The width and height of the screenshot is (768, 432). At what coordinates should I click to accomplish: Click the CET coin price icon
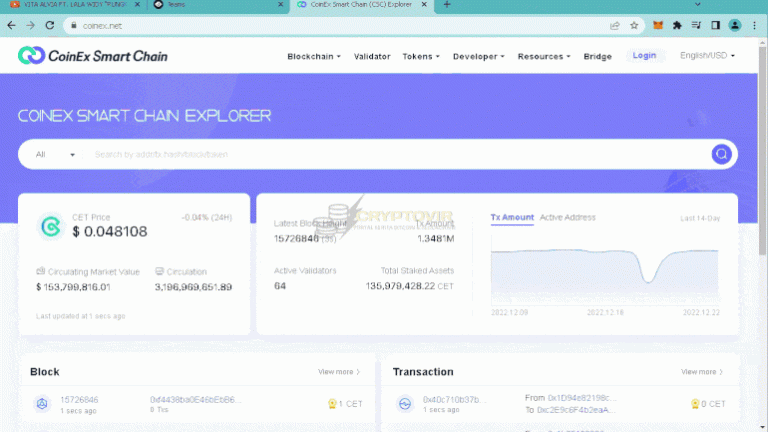click(49, 226)
